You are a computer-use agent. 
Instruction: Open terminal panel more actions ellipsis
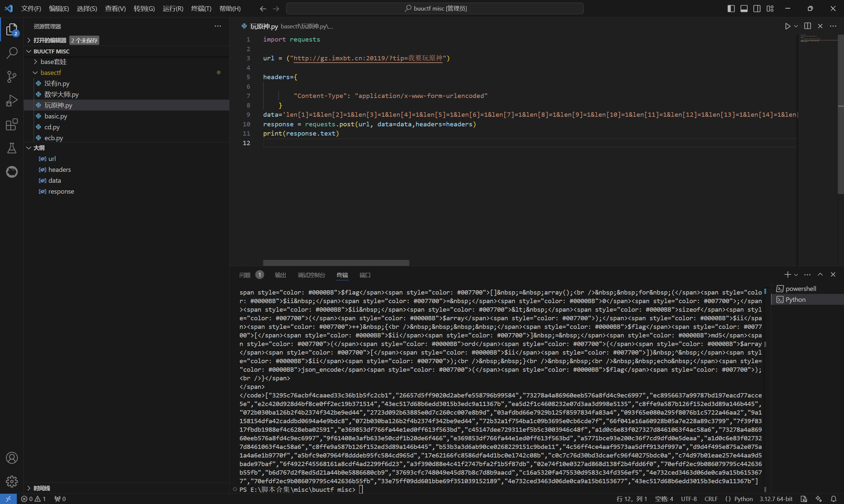pos(808,274)
